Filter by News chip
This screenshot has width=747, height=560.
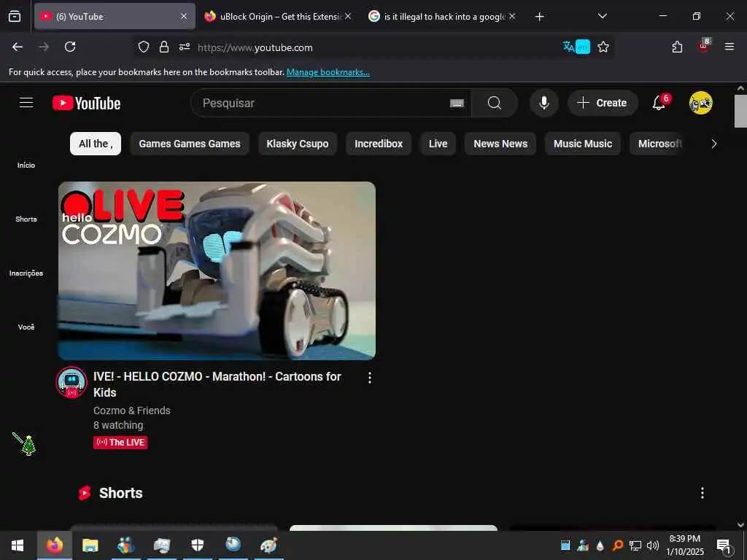(500, 144)
